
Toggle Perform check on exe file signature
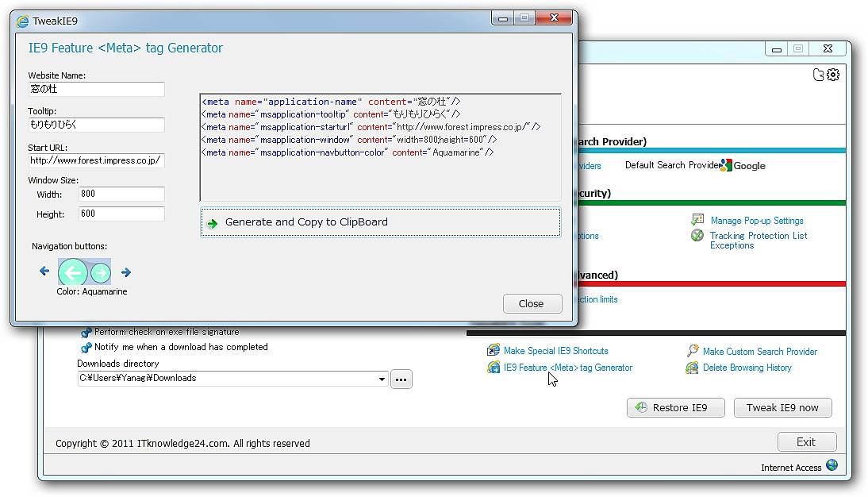tap(86, 333)
